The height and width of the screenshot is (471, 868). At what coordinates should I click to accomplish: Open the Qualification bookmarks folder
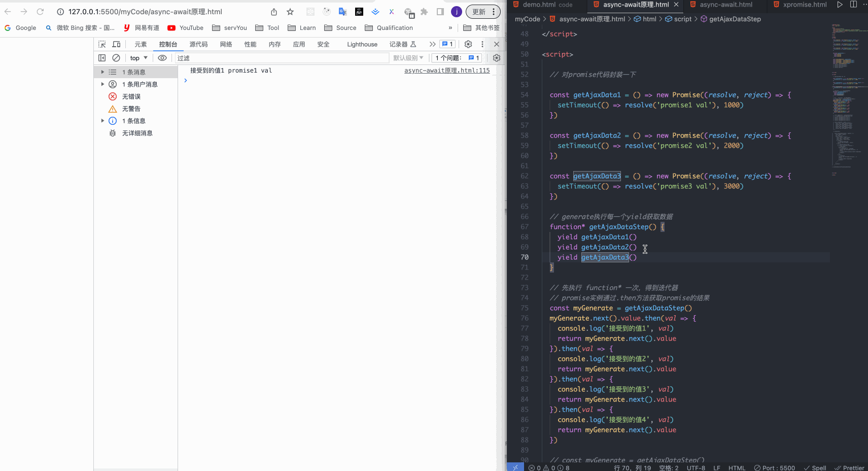point(389,28)
